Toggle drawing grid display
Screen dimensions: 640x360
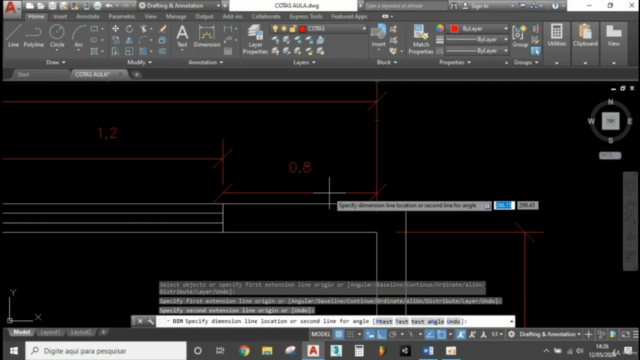[339, 334]
